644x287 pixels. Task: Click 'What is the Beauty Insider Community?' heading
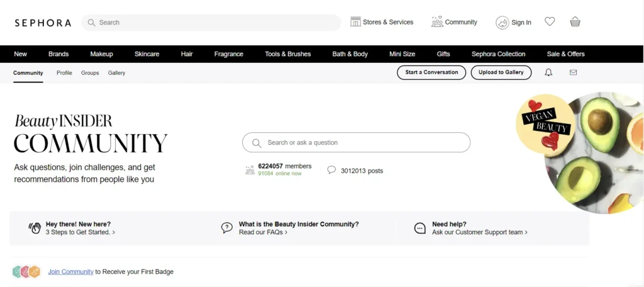pyautogui.click(x=299, y=224)
